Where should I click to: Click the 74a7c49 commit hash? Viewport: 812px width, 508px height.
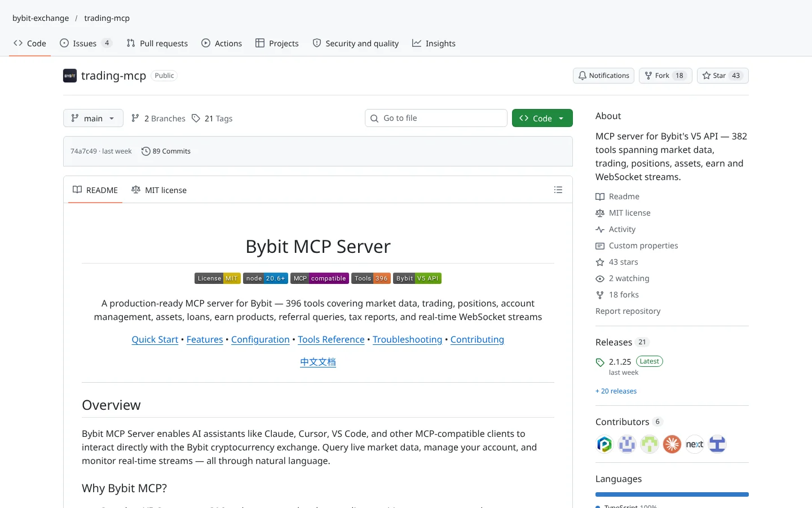coord(83,151)
